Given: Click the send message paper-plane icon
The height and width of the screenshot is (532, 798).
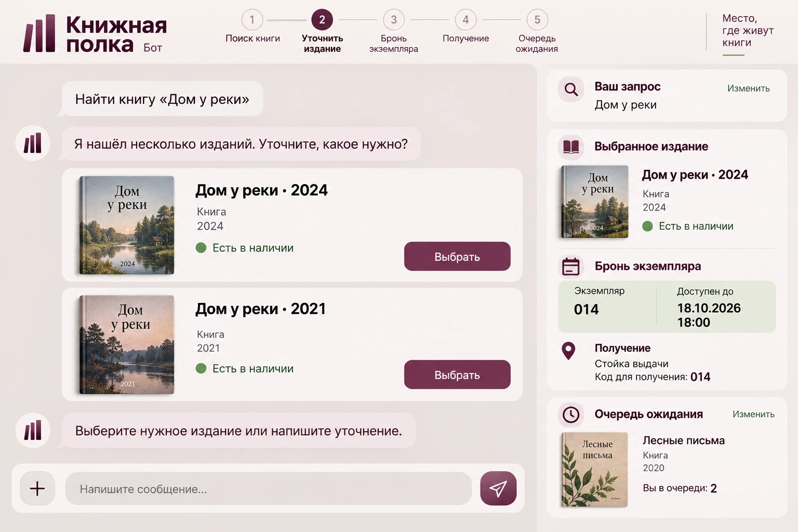Looking at the screenshot, I should tap(498, 488).
